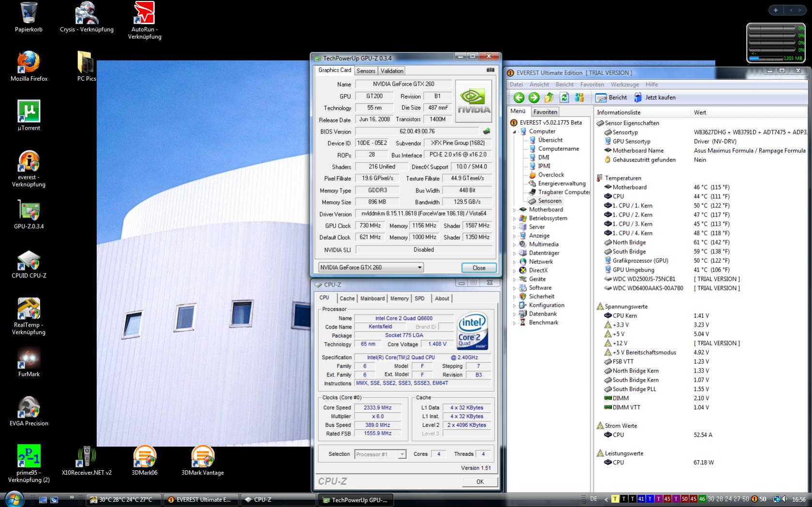
Task: Open the Memory tab in CPU-Z
Action: click(399, 299)
